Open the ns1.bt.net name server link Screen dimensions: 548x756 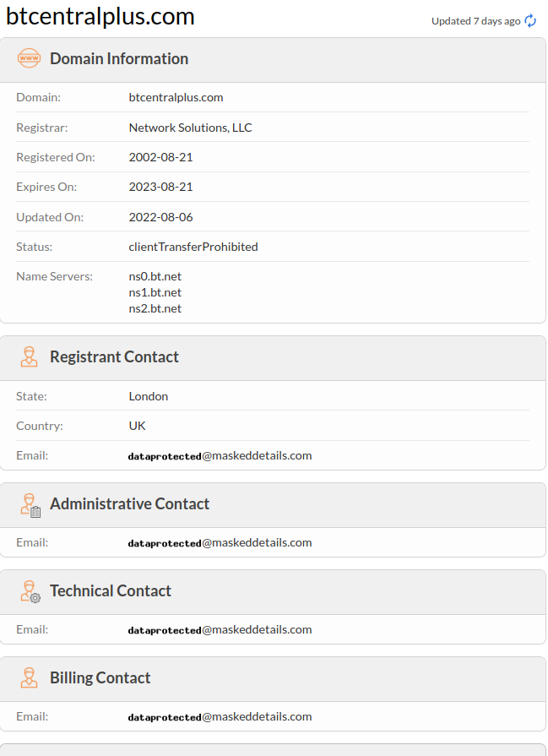155,292
